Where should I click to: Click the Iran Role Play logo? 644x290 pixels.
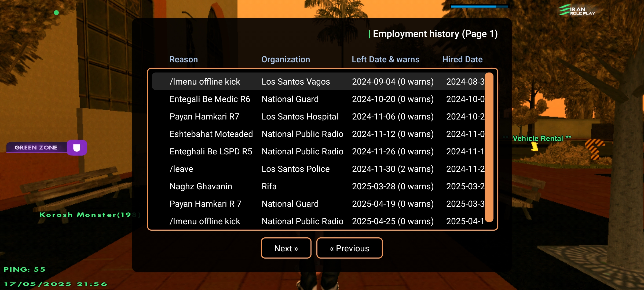click(577, 10)
